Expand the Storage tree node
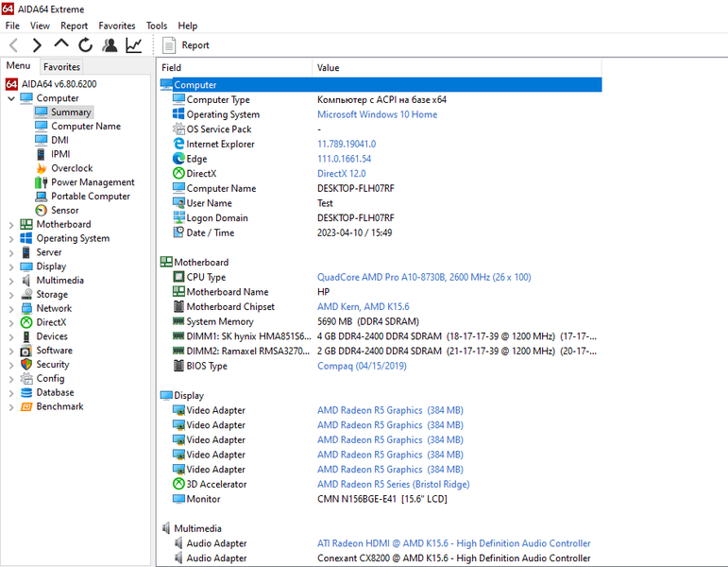This screenshot has width=728, height=567. 11,295
